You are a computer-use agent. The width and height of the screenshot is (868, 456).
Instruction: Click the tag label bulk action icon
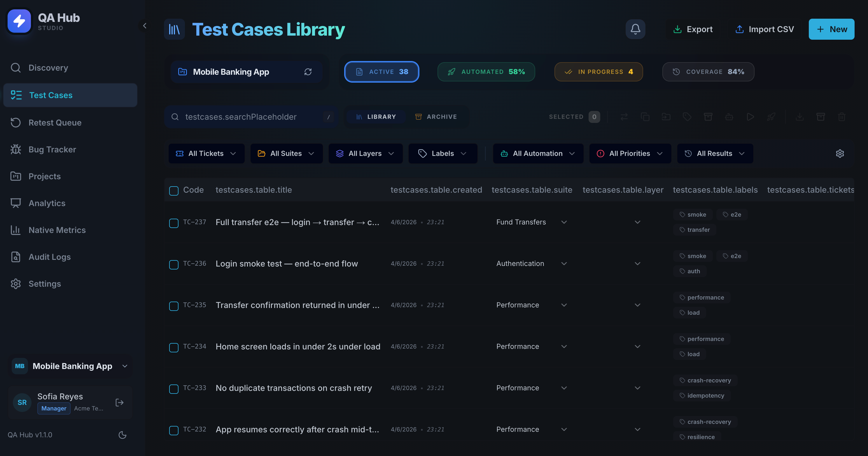[x=687, y=117]
